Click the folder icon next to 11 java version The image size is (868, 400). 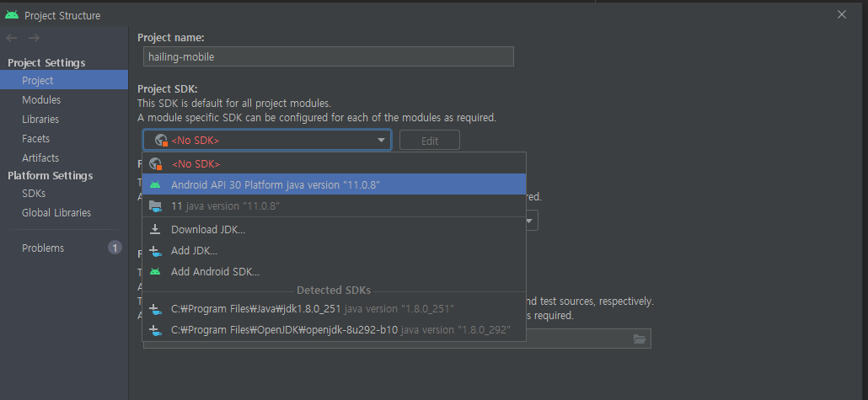point(155,205)
